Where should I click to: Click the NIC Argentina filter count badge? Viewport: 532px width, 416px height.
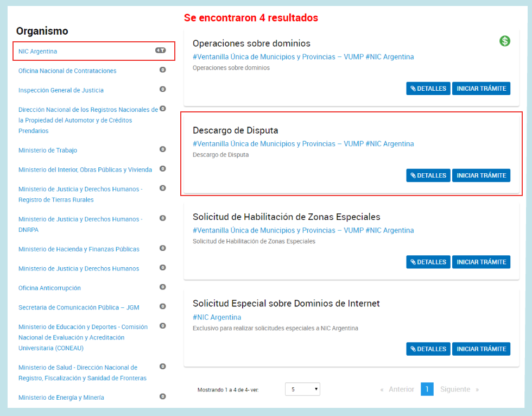160,51
